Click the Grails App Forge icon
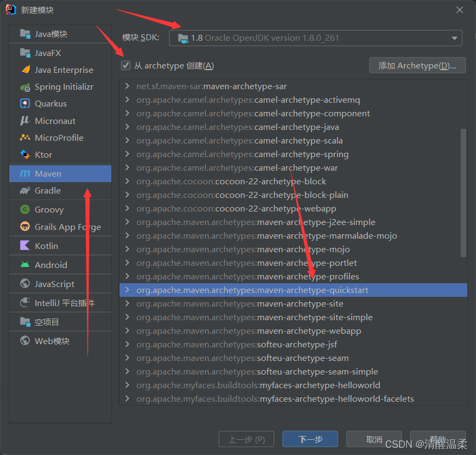The image size is (476, 455). point(25,227)
